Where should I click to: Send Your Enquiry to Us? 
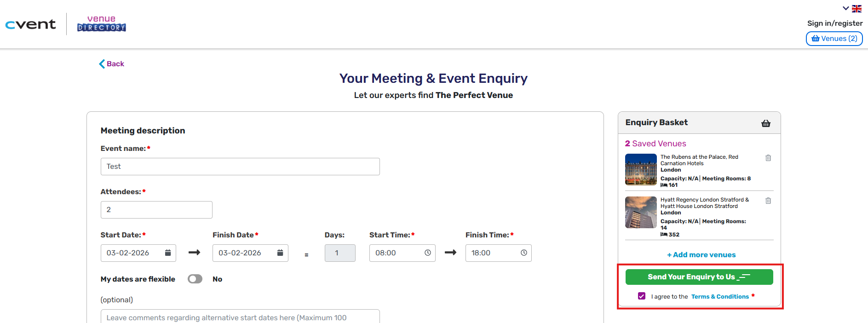pyautogui.click(x=699, y=277)
